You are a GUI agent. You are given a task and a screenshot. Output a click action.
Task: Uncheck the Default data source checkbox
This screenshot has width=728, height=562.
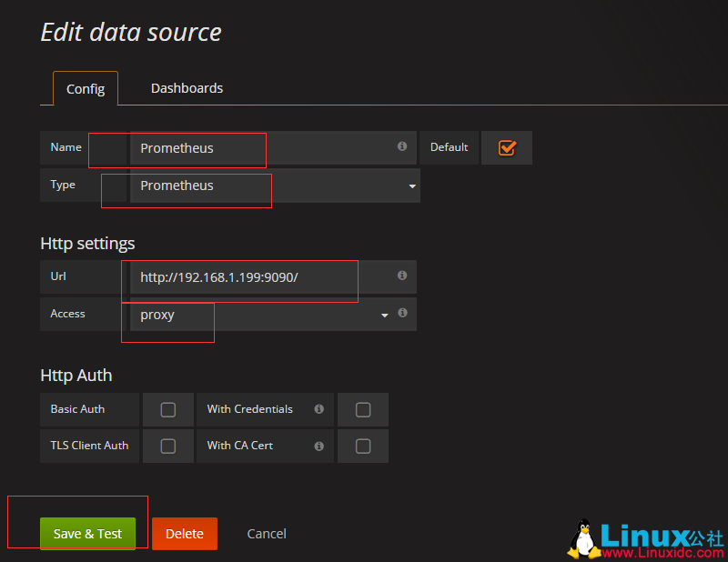coord(507,147)
